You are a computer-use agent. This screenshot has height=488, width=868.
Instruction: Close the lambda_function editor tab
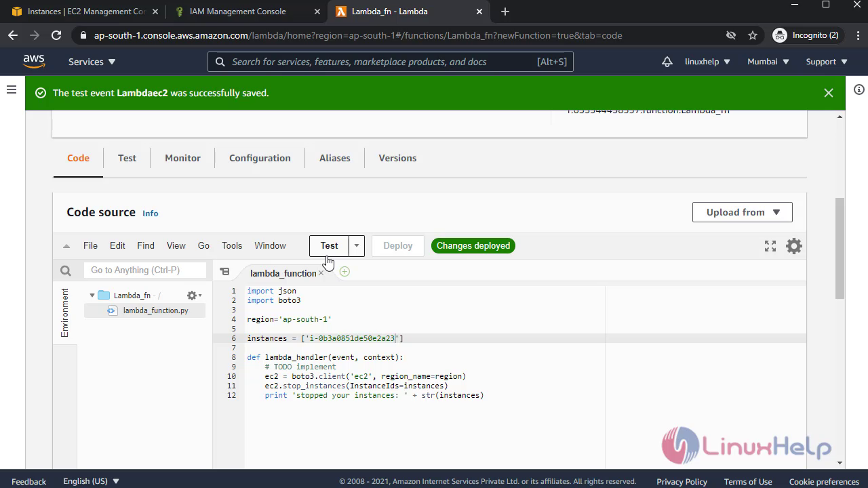tap(321, 273)
